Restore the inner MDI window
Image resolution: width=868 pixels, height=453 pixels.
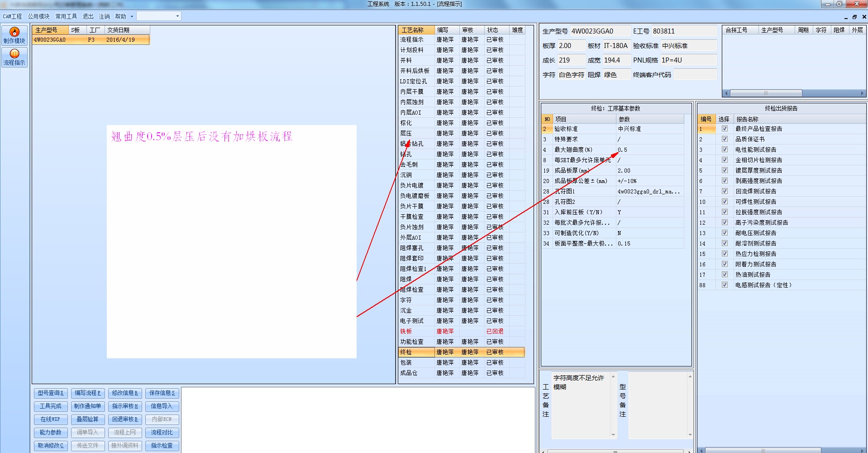click(x=854, y=17)
